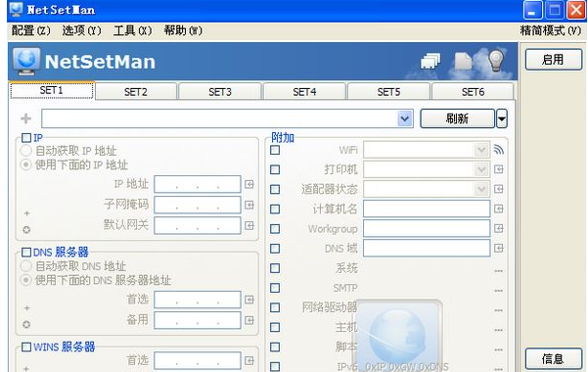Get current value for DNS 首选
Image resolution: width=588 pixels, height=372 pixels.
249,300
